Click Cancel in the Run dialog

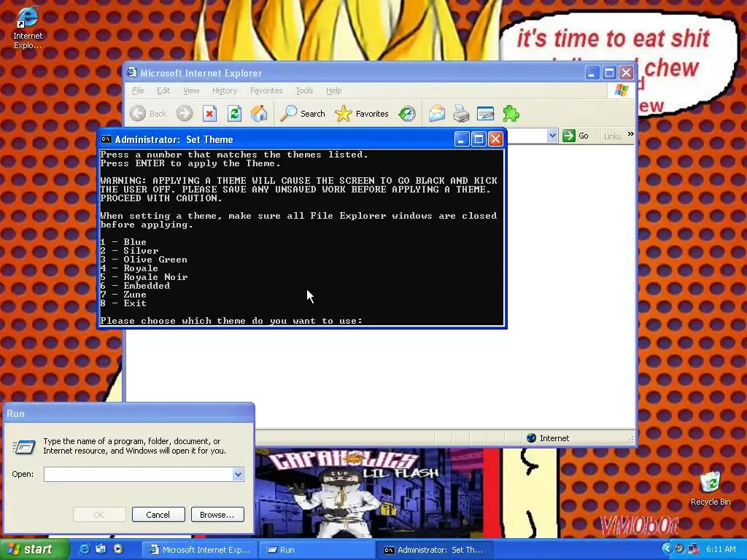158,515
